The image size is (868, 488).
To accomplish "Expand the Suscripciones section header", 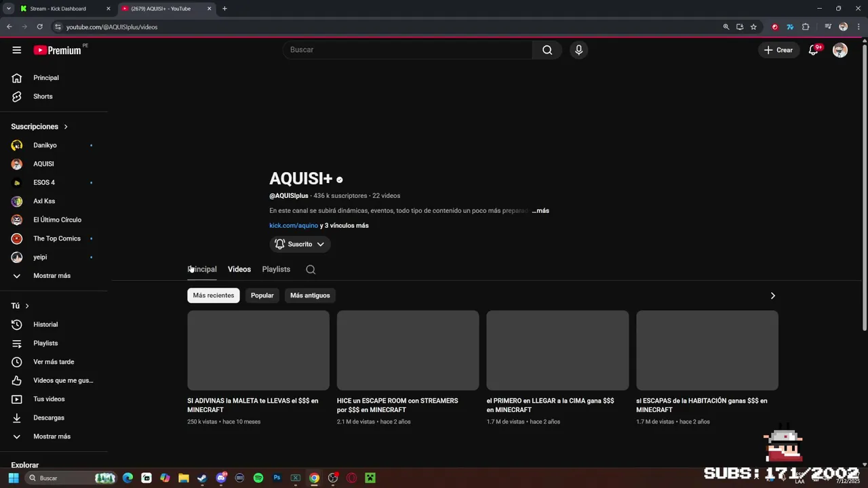I will [39, 127].
